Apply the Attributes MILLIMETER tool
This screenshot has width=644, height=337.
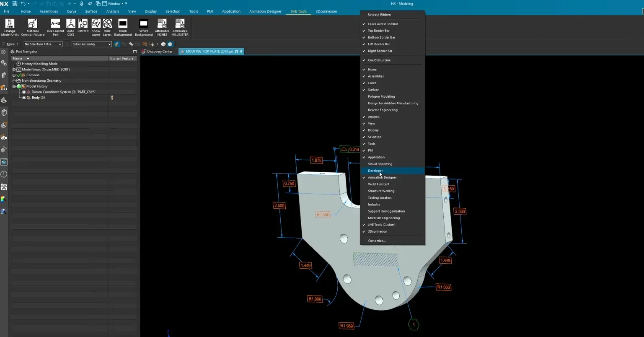[x=180, y=27]
